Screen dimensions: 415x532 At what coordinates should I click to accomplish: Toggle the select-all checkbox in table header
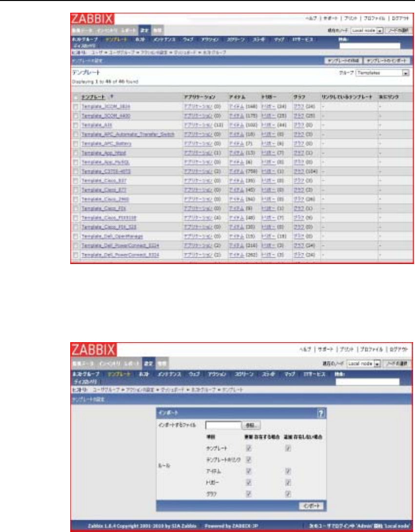pyautogui.click(x=75, y=98)
